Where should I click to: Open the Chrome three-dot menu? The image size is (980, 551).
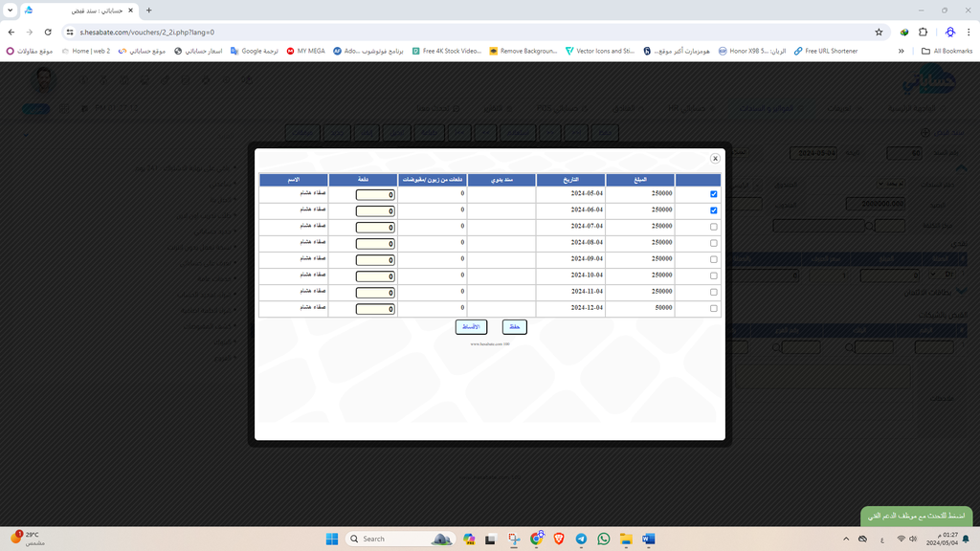969,32
